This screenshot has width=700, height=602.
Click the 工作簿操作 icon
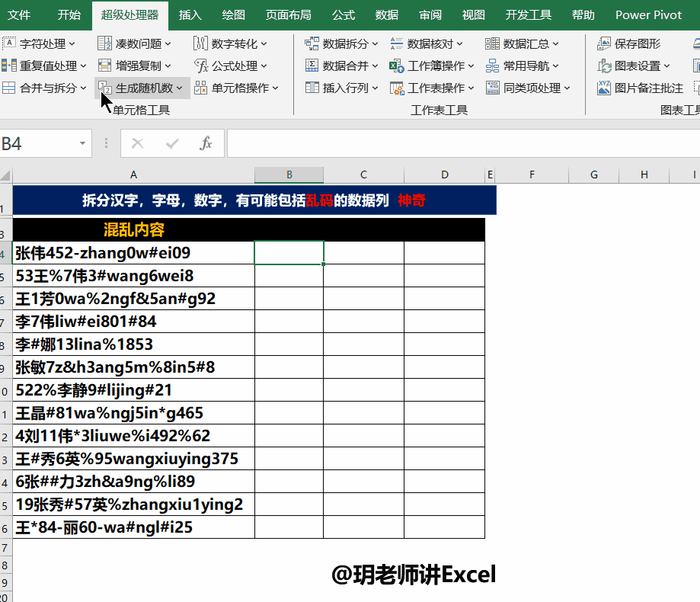pos(396,66)
